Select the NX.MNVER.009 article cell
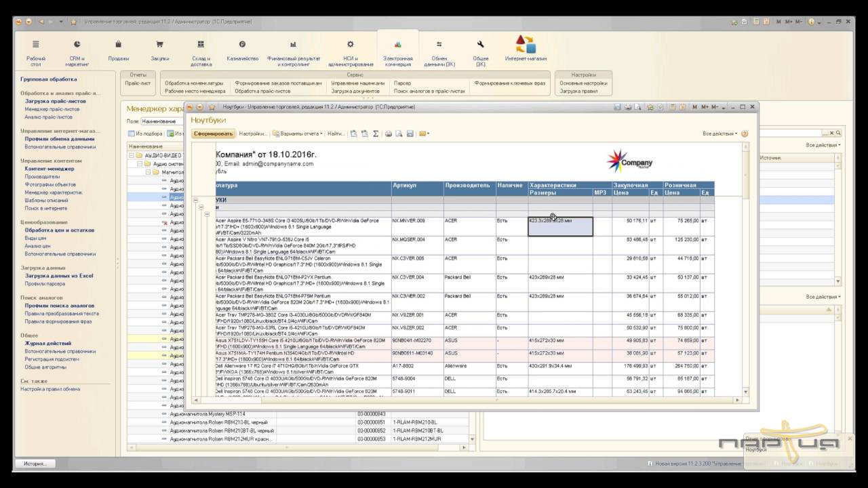 point(417,226)
